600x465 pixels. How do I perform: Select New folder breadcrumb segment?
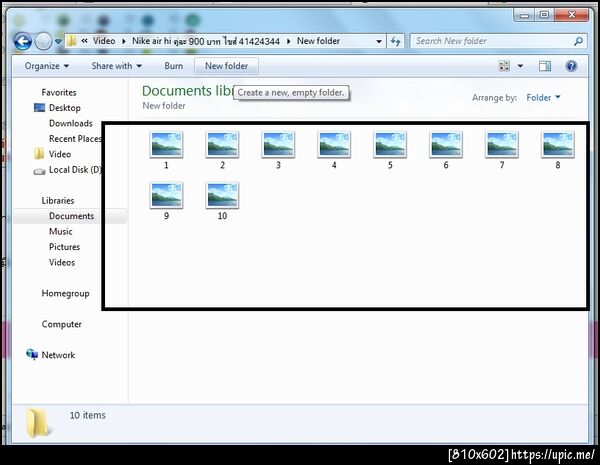pos(318,41)
